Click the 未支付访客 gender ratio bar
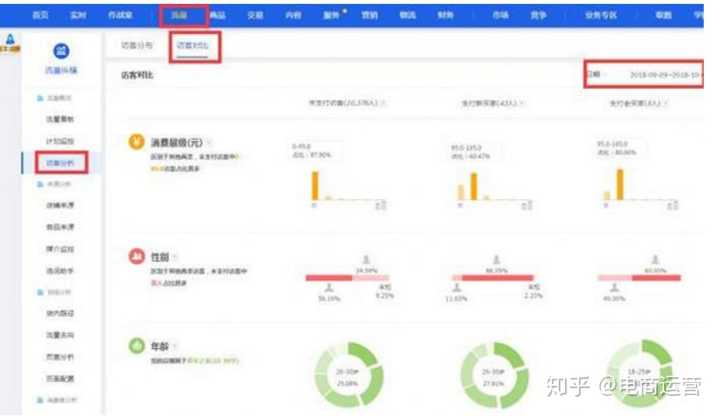This screenshot has height=416, width=720. [347, 278]
